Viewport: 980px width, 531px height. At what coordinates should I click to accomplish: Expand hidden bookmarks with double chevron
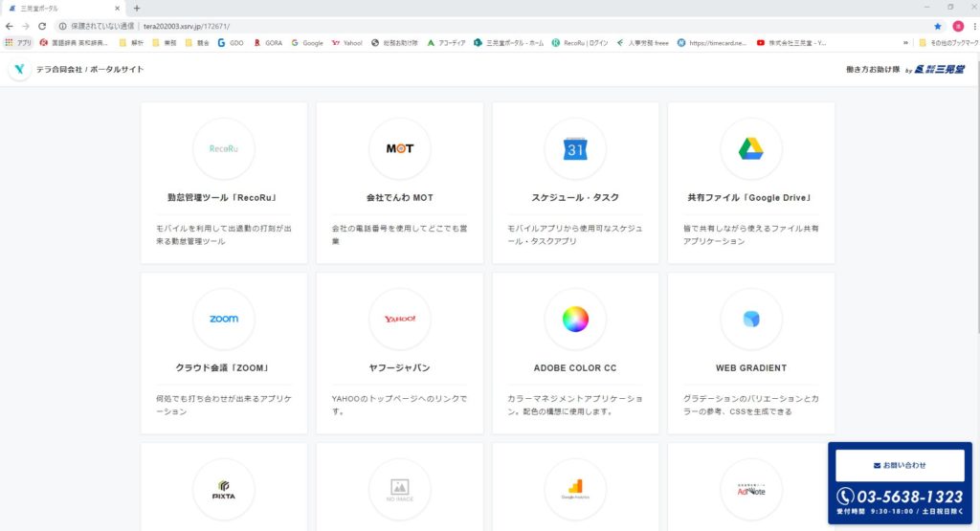coord(905,43)
